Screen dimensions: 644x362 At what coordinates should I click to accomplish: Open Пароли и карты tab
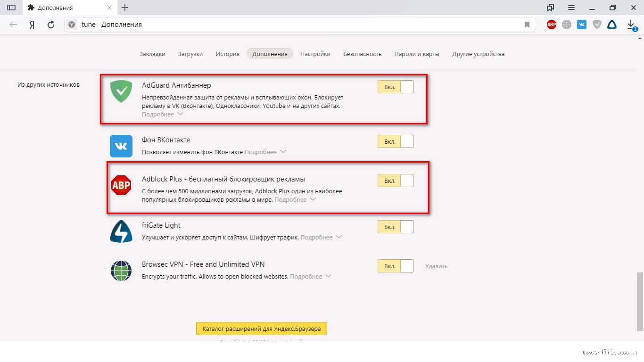[x=417, y=54]
